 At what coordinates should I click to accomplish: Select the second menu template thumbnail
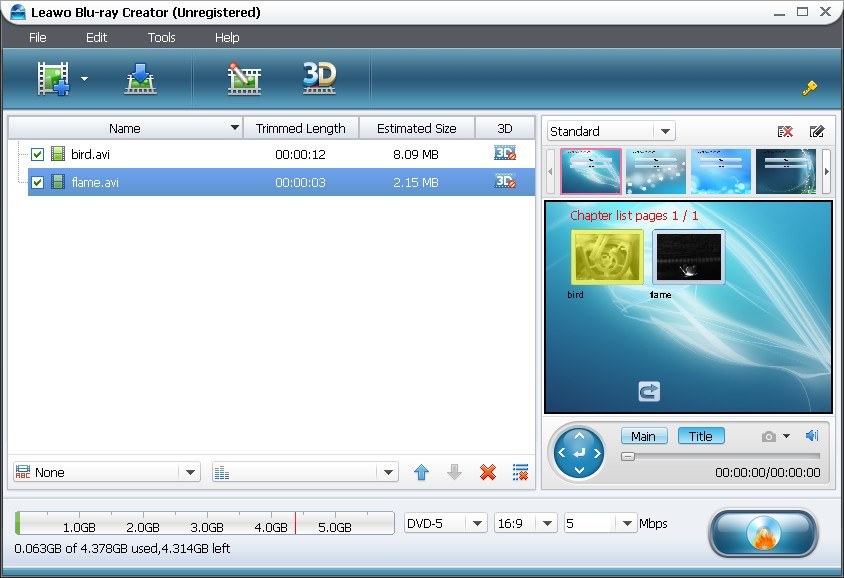(656, 171)
